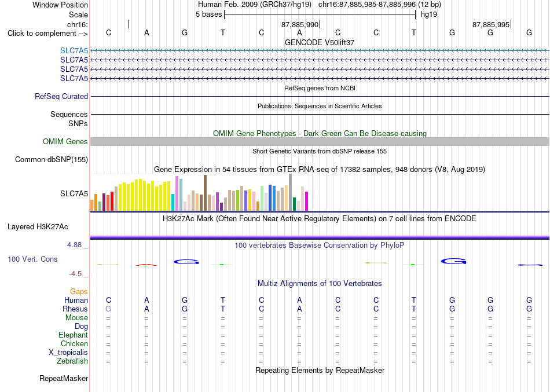Click the -4.5 PhyloP lower scale value
Viewport: 550px width, 392px height.
[x=75, y=274]
